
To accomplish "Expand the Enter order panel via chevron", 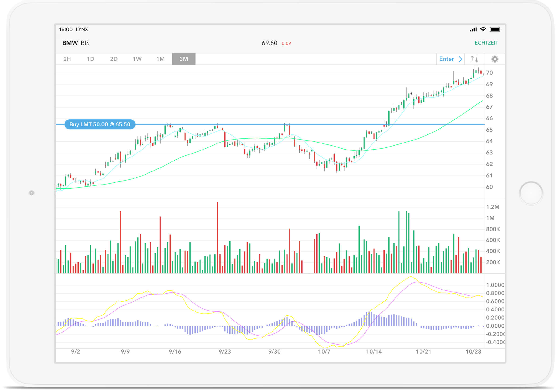I will (461, 59).
